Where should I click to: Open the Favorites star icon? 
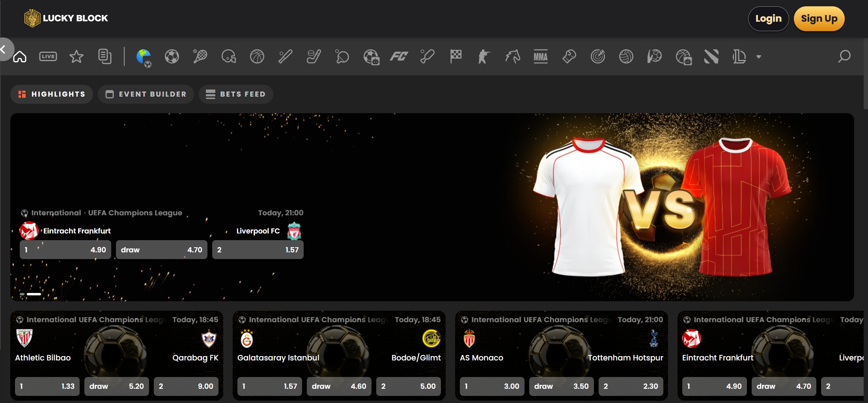point(76,56)
